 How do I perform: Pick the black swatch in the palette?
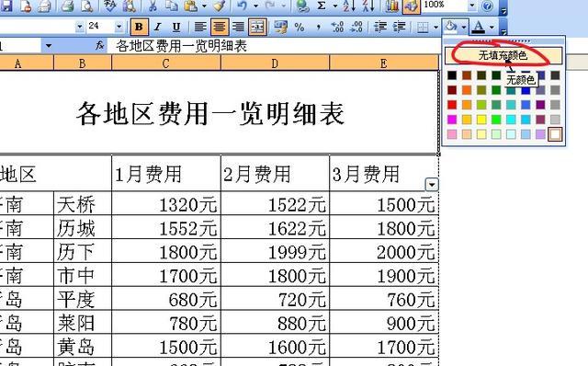pos(452,75)
